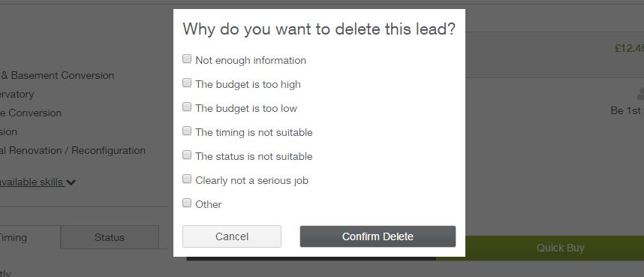Click the Cancel button

click(232, 236)
